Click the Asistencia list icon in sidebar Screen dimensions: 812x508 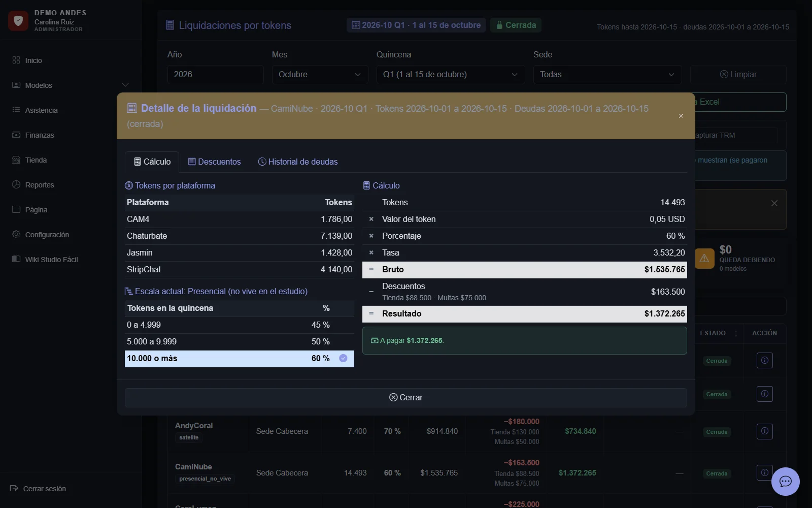16,110
